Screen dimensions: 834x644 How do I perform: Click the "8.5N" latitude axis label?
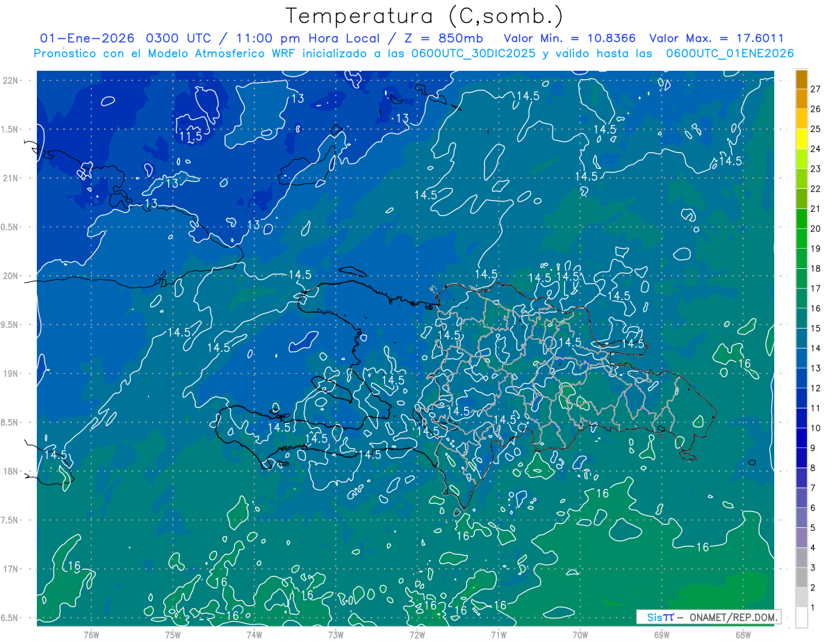coord(9,423)
